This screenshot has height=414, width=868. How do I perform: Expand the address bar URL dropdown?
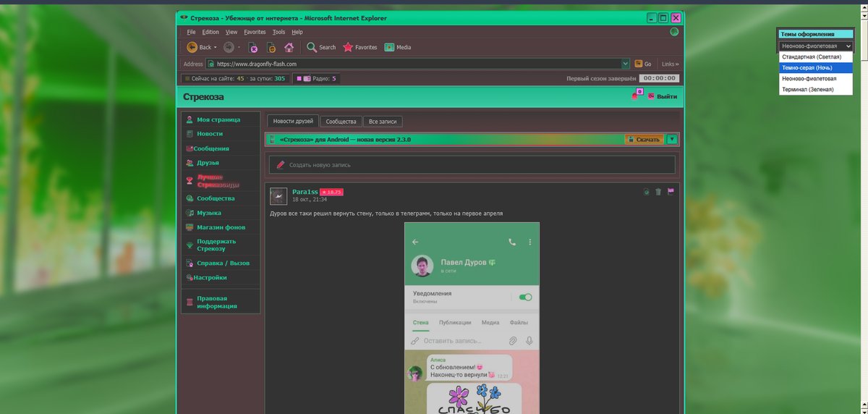tap(625, 64)
